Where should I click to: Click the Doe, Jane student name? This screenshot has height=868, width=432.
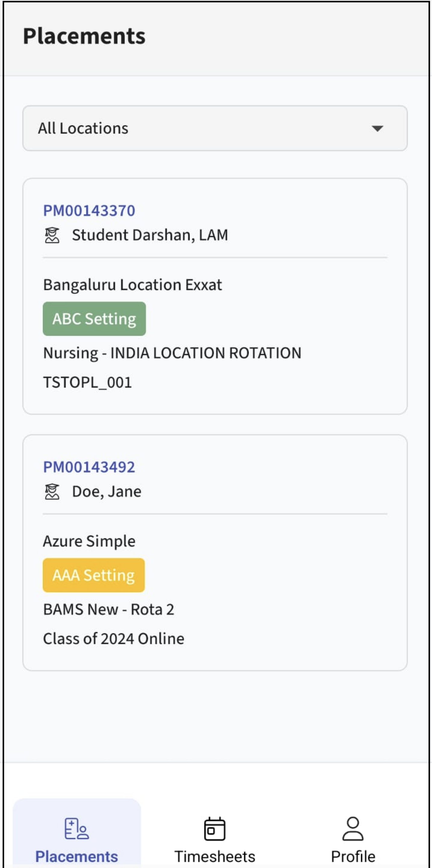click(107, 491)
